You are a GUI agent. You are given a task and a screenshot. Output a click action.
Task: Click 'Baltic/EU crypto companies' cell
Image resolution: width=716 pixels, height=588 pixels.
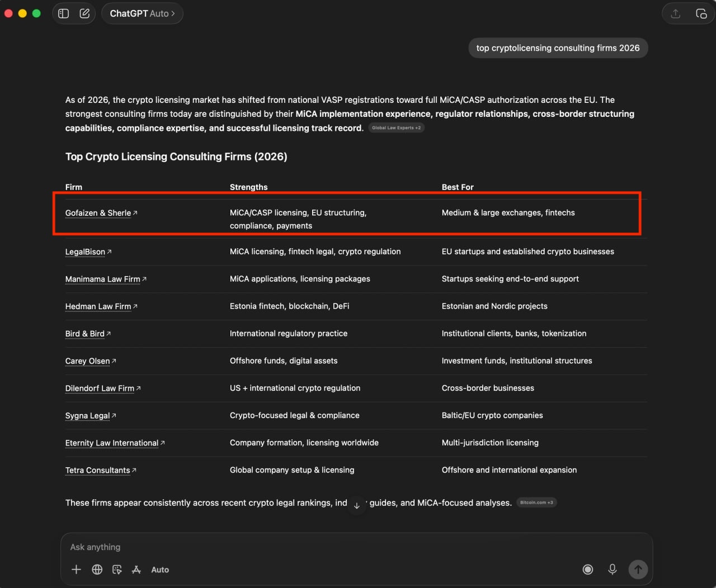tap(492, 416)
